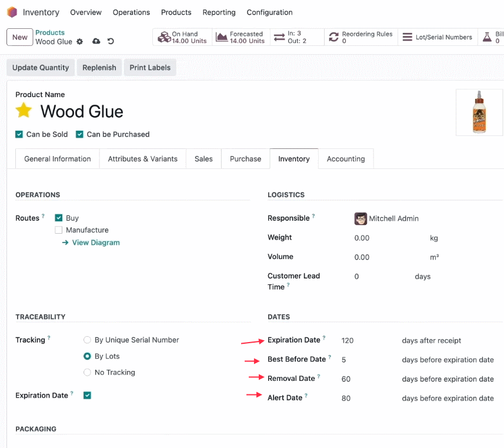Switch to the Purchase tab

click(246, 159)
